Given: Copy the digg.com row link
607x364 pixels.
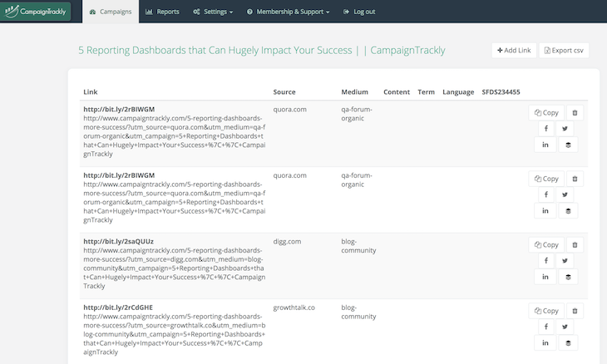Looking at the screenshot, I should [x=546, y=245].
